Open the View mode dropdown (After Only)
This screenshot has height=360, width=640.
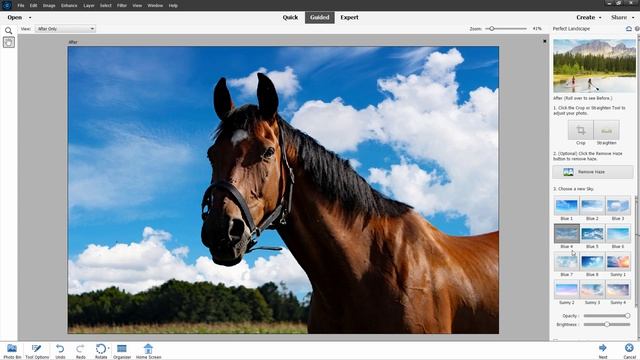[x=65, y=29]
